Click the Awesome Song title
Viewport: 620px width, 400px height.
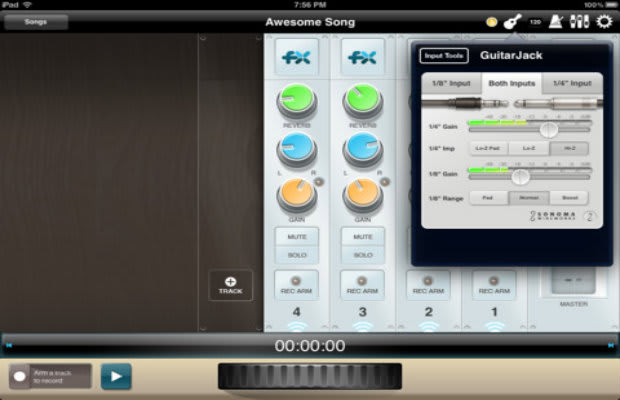tap(310, 22)
